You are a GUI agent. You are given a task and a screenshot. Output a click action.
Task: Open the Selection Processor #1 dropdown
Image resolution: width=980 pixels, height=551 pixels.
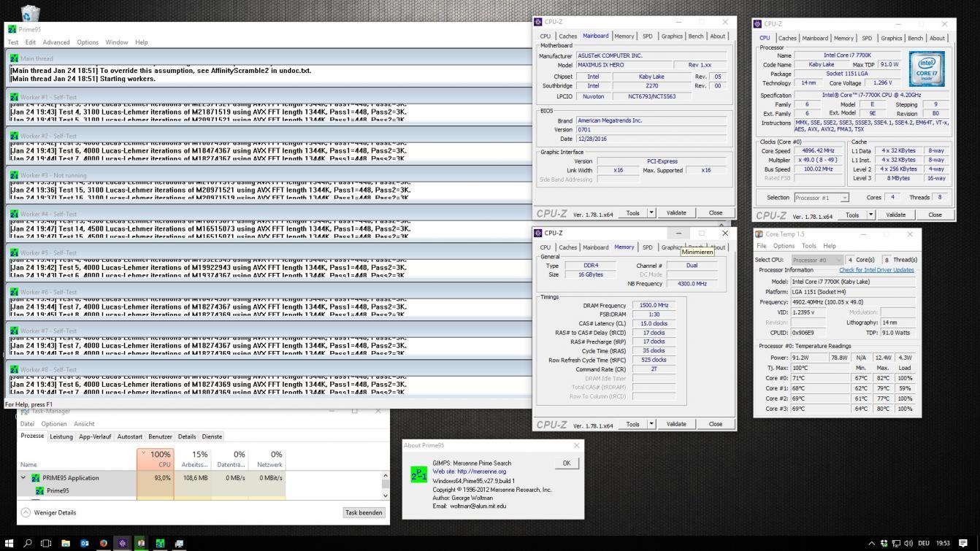[821, 197]
